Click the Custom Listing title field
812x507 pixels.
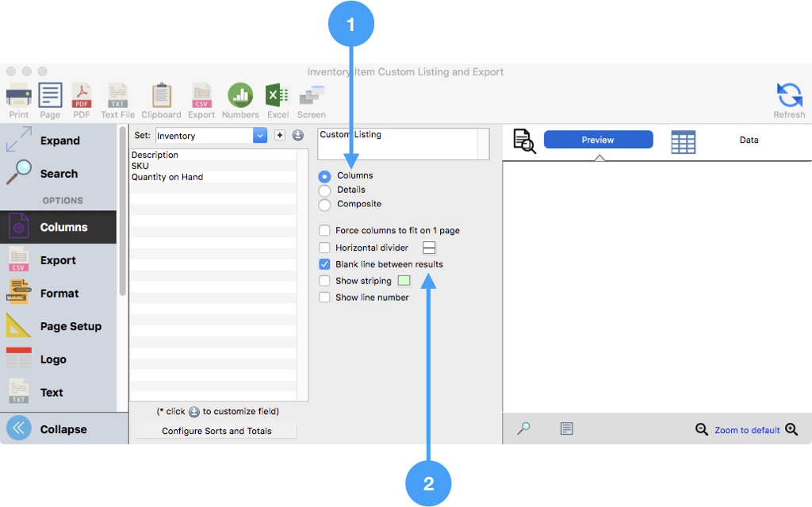point(398,144)
